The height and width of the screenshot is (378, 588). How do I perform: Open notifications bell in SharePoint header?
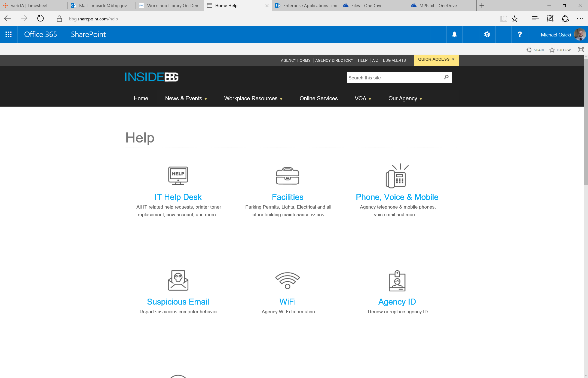(454, 35)
